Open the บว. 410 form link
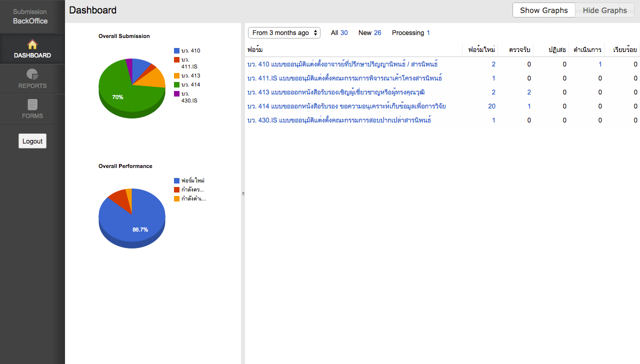The image size is (640, 364). point(342,64)
